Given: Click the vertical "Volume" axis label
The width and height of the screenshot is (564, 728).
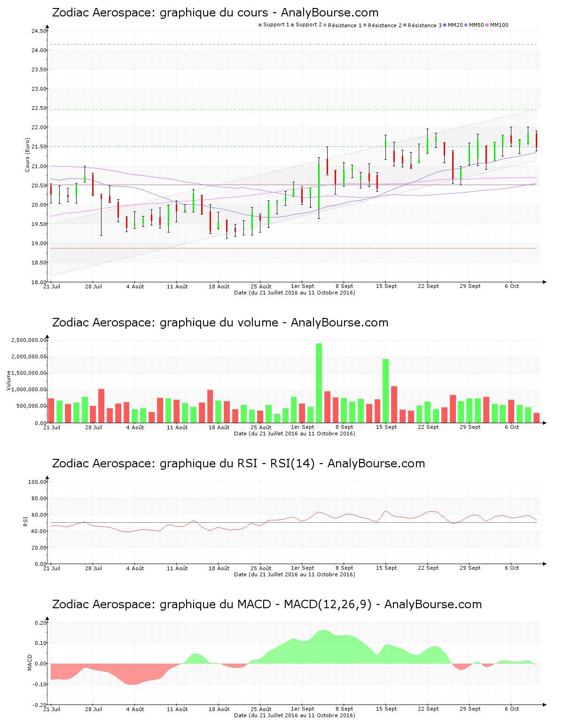Looking at the screenshot, I should 8,380.
